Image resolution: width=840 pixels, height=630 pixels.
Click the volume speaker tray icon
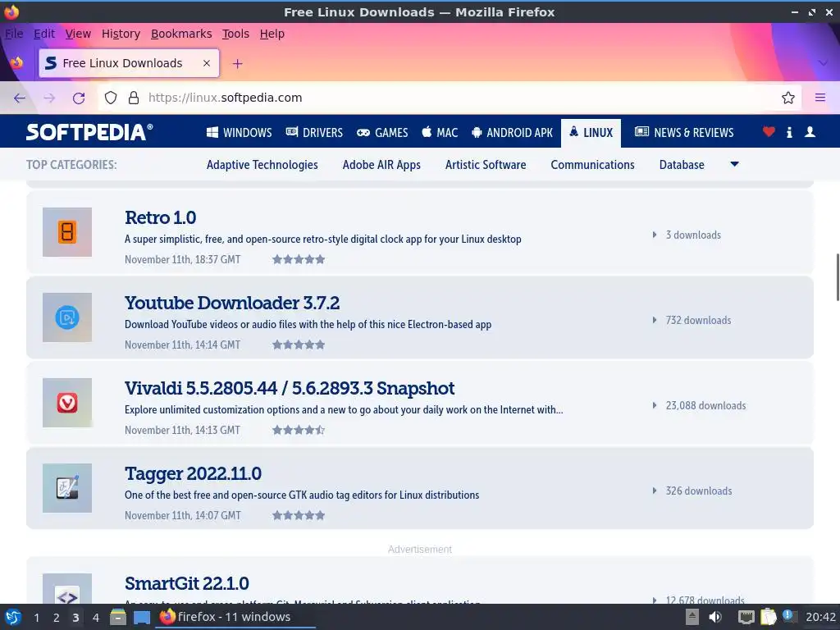point(715,617)
